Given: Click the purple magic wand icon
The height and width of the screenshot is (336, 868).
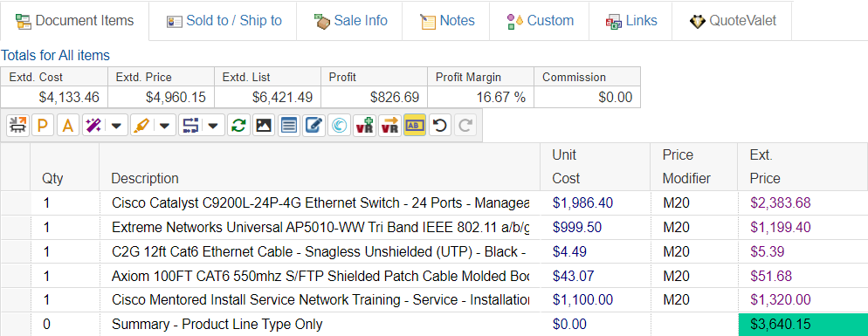Looking at the screenshot, I should click(x=92, y=126).
